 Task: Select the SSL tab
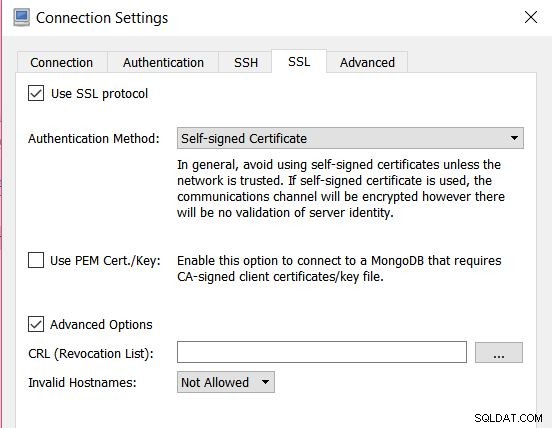pos(299,62)
